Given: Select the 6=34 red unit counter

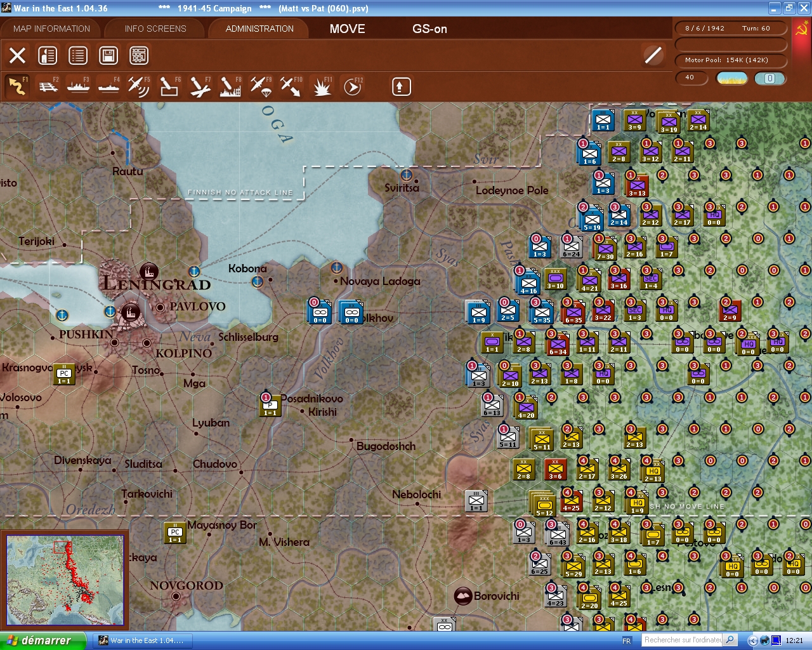Looking at the screenshot, I should click(558, 343).
